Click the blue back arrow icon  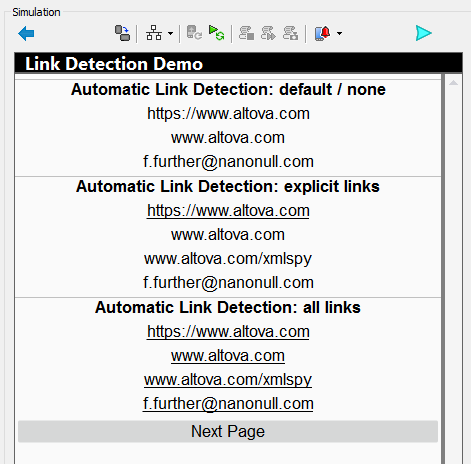point(26,34)
